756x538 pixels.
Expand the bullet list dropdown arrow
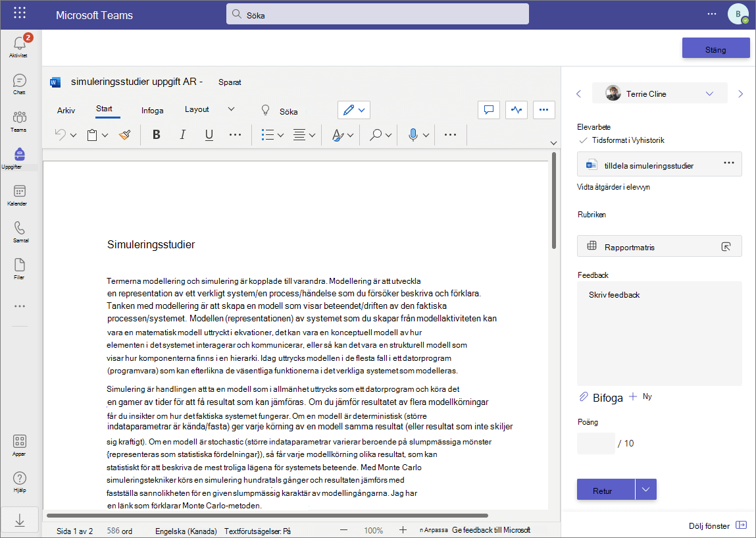(x=280, y=136)
